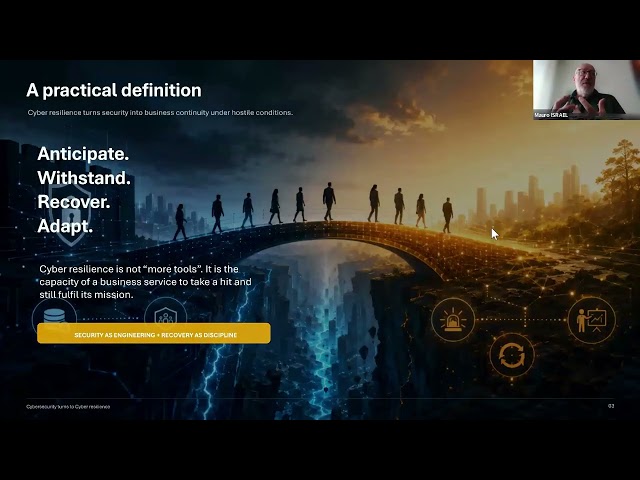Click the 'Mauro ISRAEL' name label
Viewport: 640px width, 480px height.
(551, 115)
